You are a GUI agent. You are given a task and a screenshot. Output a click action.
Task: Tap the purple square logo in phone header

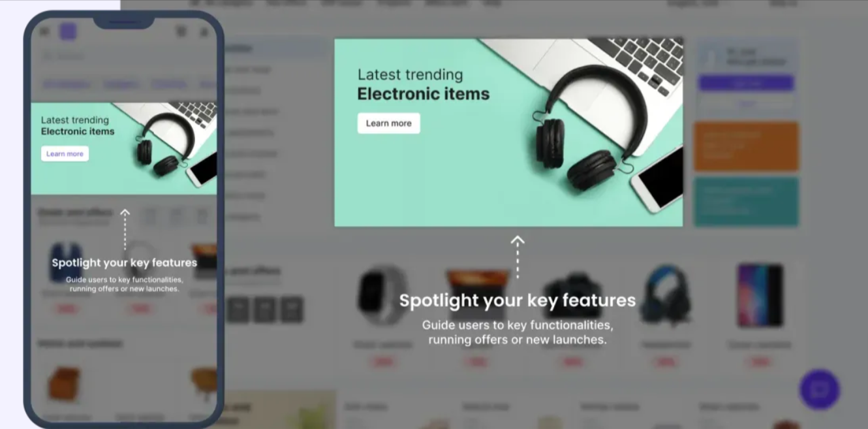click(68, 31)
